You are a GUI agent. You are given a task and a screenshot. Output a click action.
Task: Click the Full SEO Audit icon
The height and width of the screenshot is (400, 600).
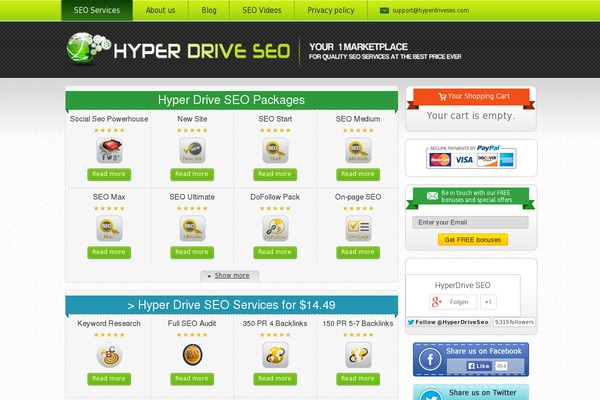coord(192,355)
